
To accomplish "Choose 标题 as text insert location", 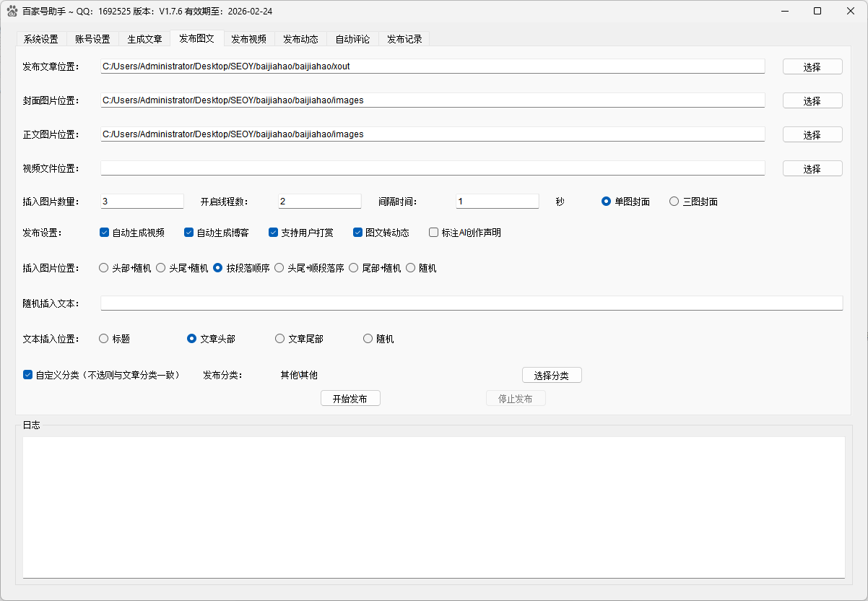I will (103, 338).
